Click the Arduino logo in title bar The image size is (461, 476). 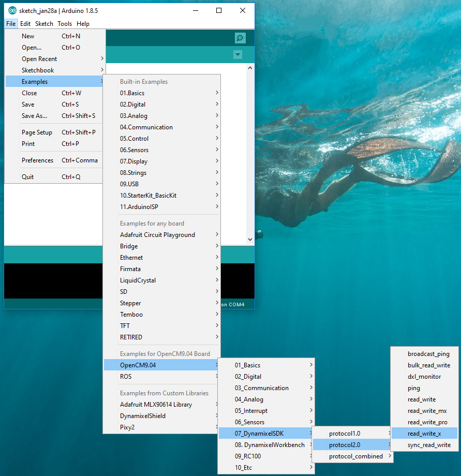pos(12,10)
